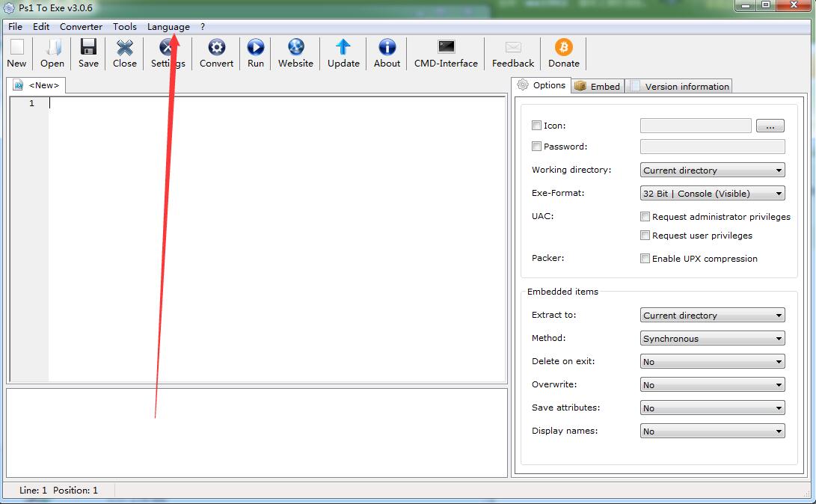
Task: Open the Language menu
Action: (x=168, y=27)
